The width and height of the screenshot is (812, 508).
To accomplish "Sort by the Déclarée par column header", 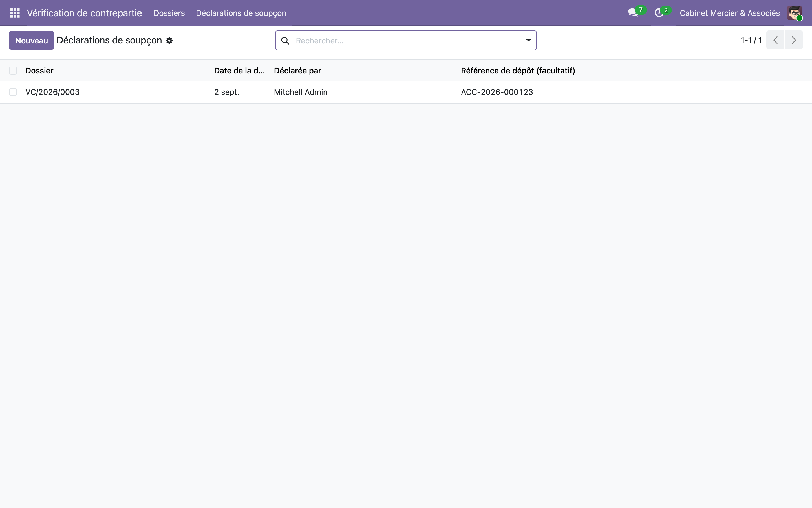I will point(297,71).
